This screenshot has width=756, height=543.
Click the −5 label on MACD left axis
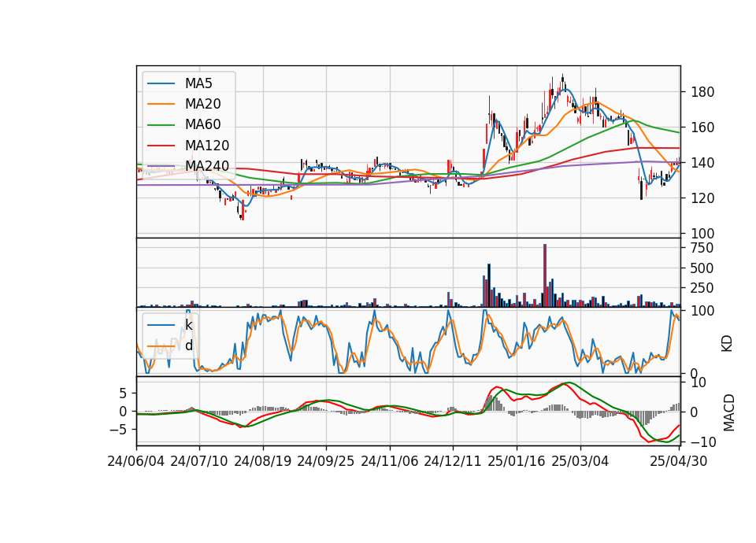coord(118,430)
